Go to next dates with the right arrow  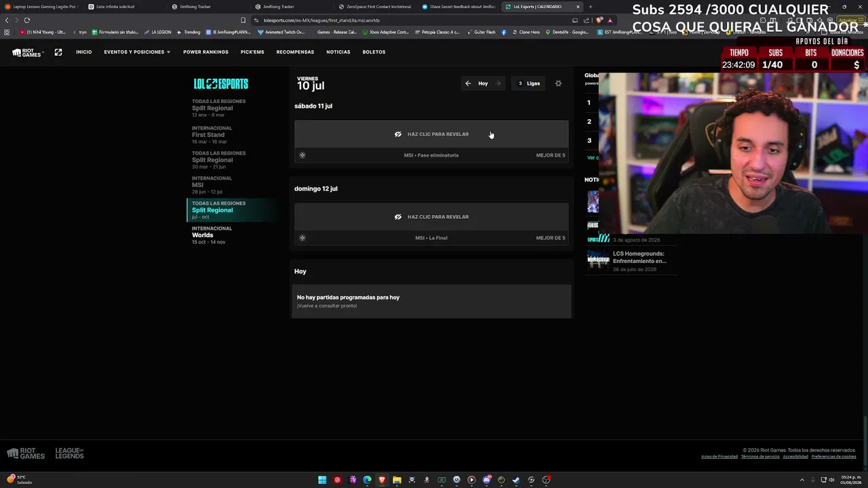[498, 83]
